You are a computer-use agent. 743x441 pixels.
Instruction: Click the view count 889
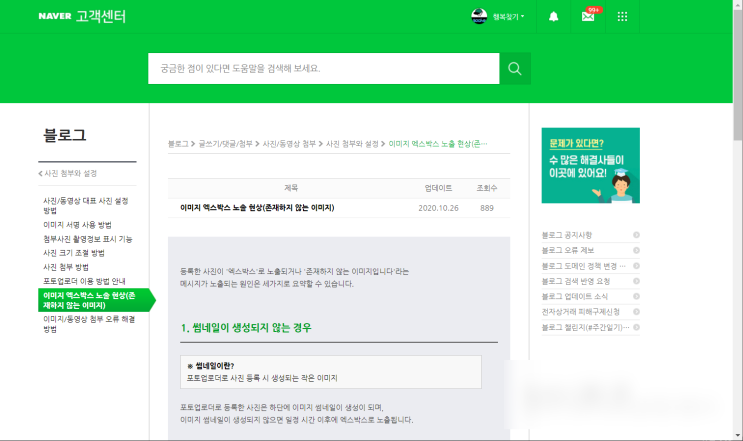487,208
